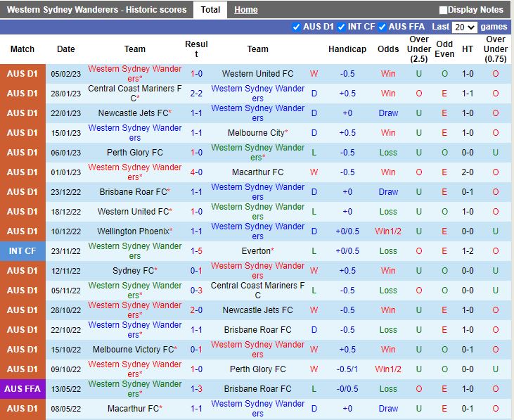Click the Odd Even column header
This screenshot has height=420, width=514.
pos(444,49)
